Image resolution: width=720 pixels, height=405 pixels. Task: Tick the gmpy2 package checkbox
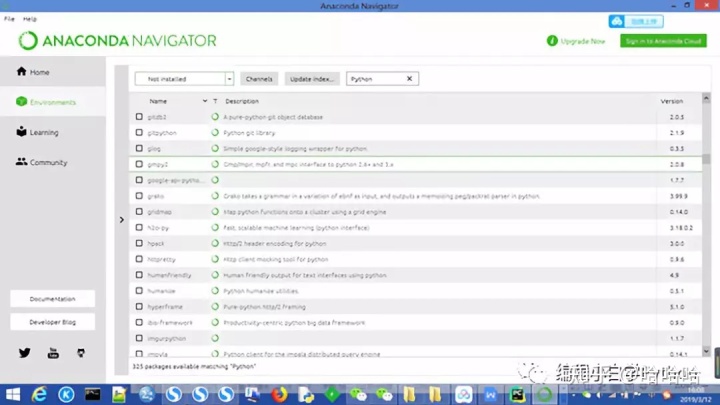click(139, 164)
